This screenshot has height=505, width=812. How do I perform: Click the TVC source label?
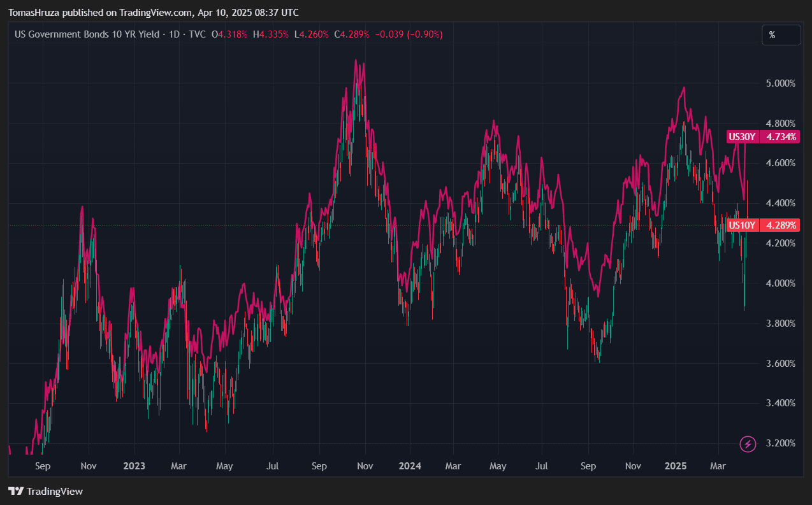197,34
